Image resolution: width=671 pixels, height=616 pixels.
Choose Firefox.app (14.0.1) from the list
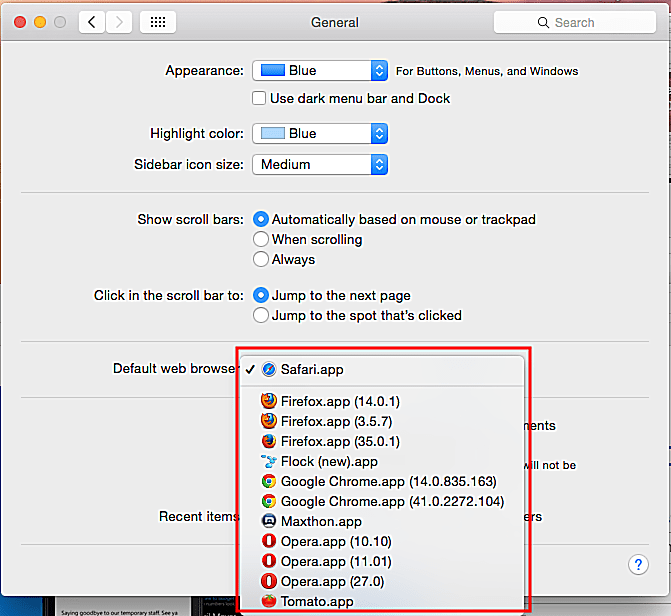[x=382, y=401]
